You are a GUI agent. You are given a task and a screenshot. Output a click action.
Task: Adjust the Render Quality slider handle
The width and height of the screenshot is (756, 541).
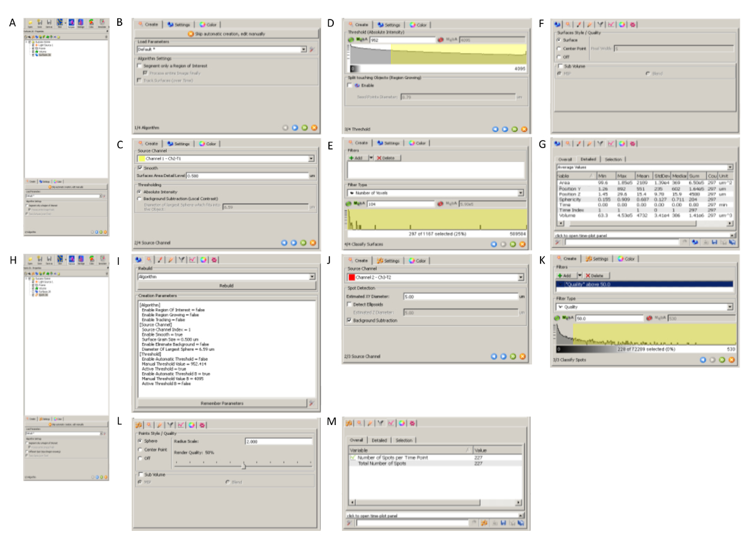pos(244,466)
